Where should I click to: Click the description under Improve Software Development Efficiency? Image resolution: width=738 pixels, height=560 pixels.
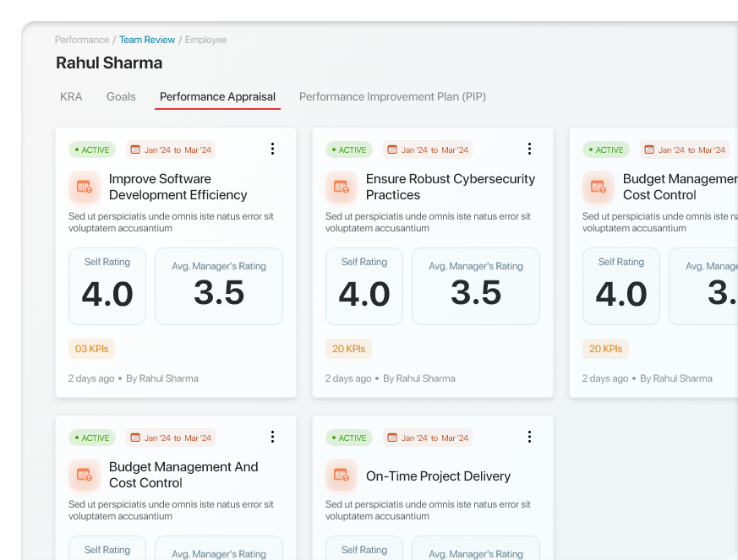point(171,222)
